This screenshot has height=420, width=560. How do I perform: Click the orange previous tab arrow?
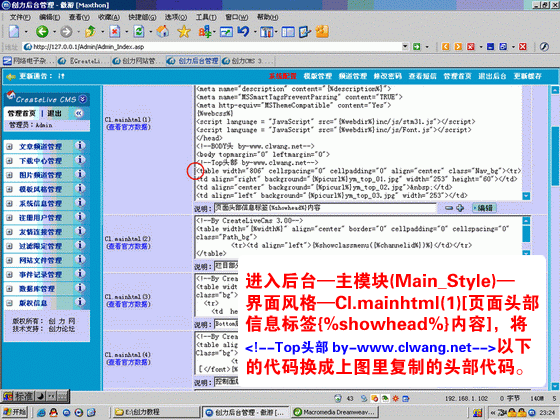pyautogui.click(x=445, y=47)
